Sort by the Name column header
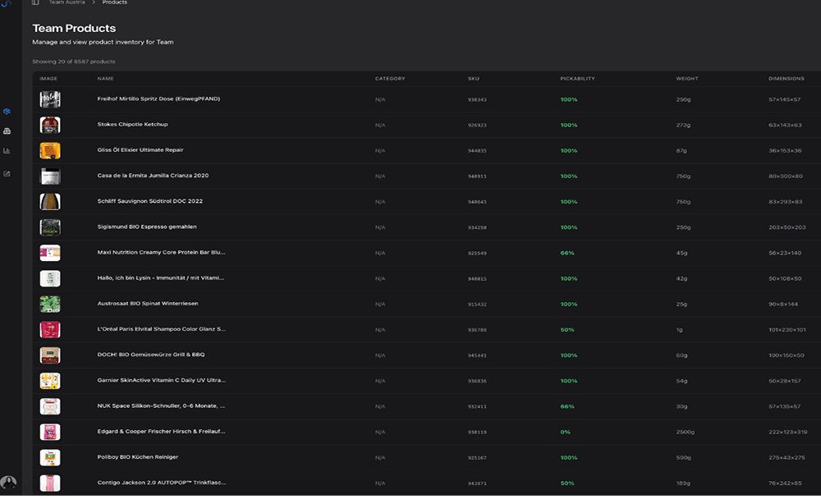The width and height of the screenshot is (821, 504). click(x=105, y=79)
